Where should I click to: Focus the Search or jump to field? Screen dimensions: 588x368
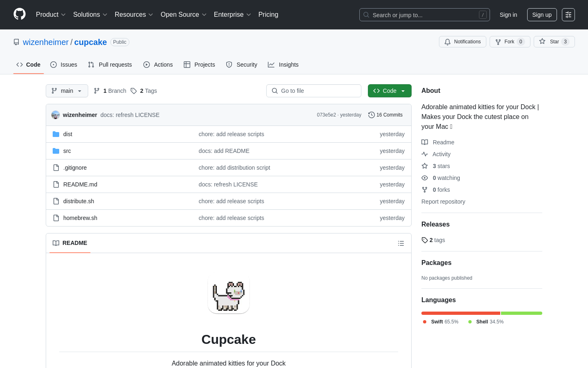[425, 15]
